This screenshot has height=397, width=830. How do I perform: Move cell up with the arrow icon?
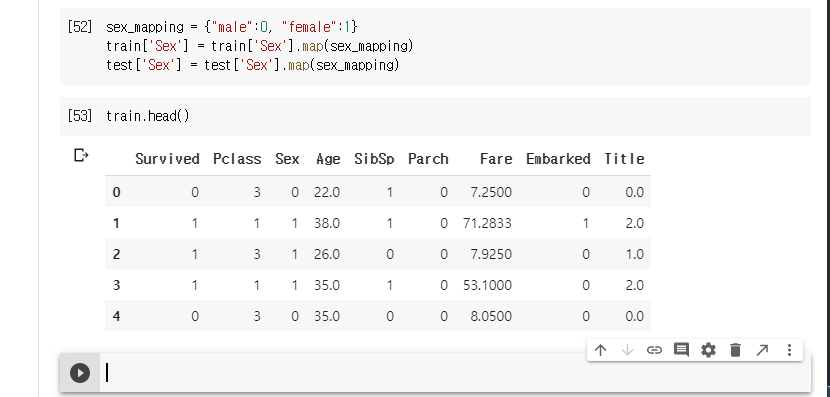click(x=600, y=350)
